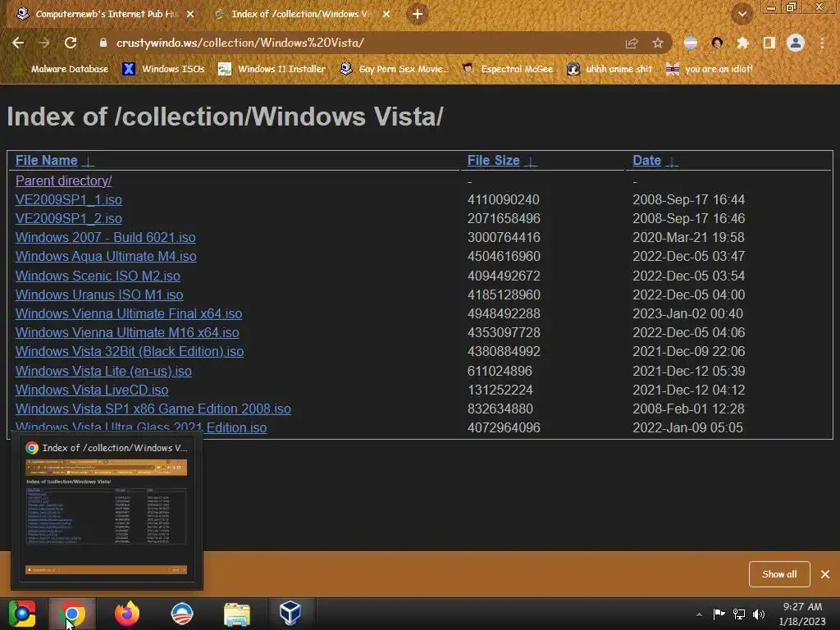This screenshot has width=840, height=630.
Task: Open the Windows ISOs bookmark
Action: tap(163, 69)
